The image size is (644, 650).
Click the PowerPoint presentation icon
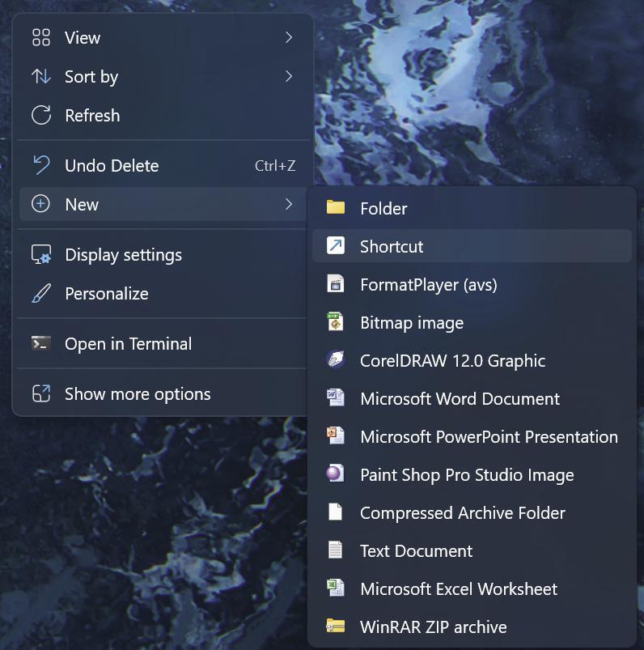pyautogui.click(x=335, y=435)
